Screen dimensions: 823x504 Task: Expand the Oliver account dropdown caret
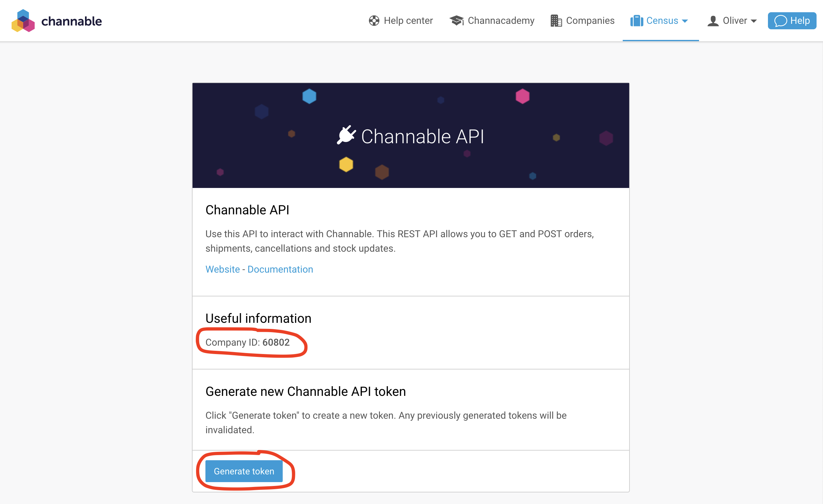[754, 21]
